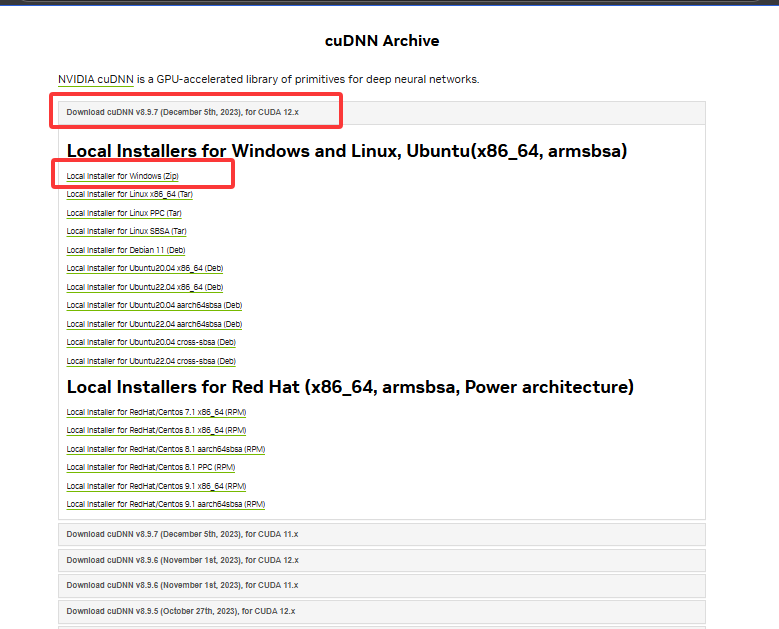Click heading Local Installers for Red Hat
This screenshot has width=779, height=629.
click(x=350, y=387)
